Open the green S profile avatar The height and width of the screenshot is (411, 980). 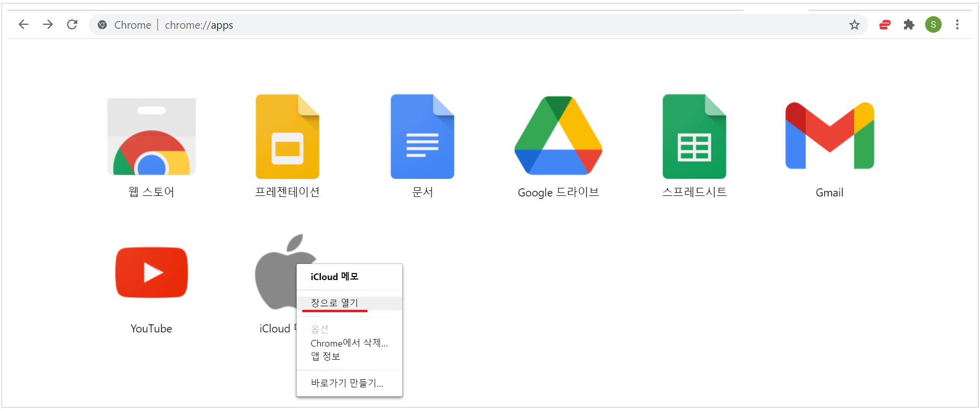tap(933, 25)
